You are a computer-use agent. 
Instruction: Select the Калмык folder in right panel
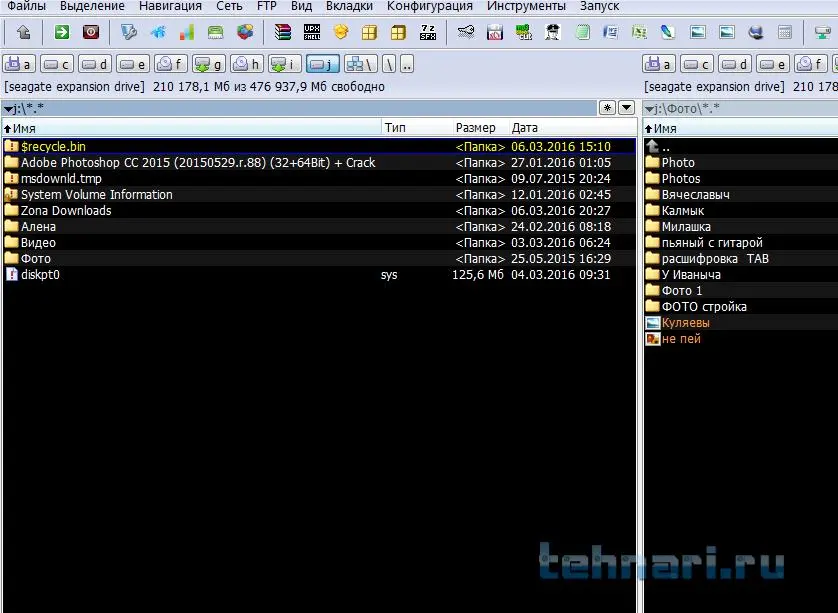pos(741,211)
